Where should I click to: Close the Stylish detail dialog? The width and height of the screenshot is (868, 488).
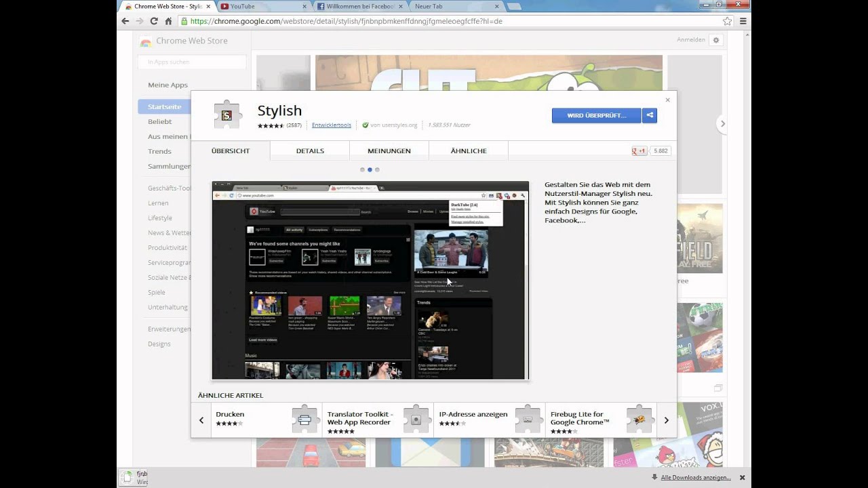click(667, 100)
